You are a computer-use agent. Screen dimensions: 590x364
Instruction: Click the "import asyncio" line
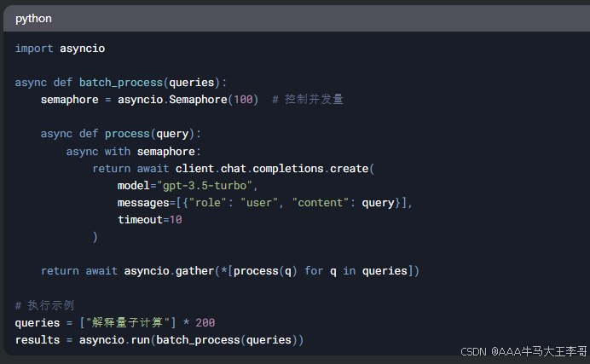click(x=60, y=49)
